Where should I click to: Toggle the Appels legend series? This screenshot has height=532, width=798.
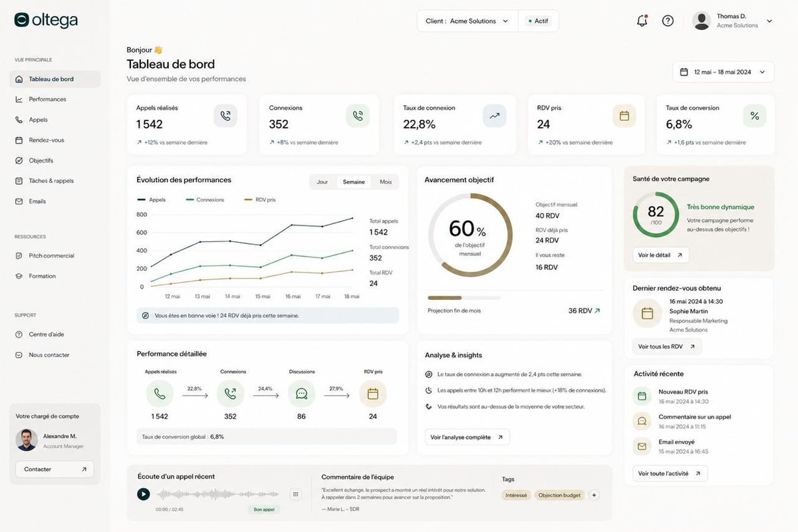[x=152, y=199]
